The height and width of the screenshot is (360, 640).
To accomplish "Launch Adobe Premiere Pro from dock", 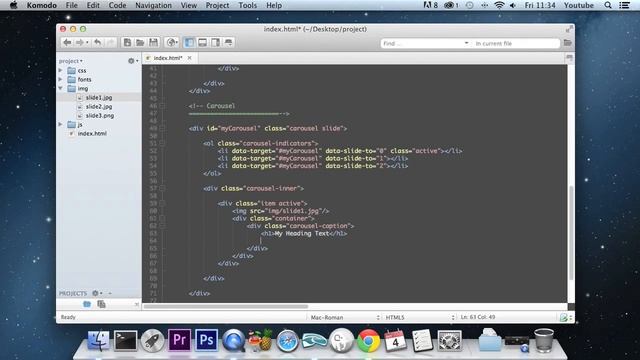I will (179, 340).
